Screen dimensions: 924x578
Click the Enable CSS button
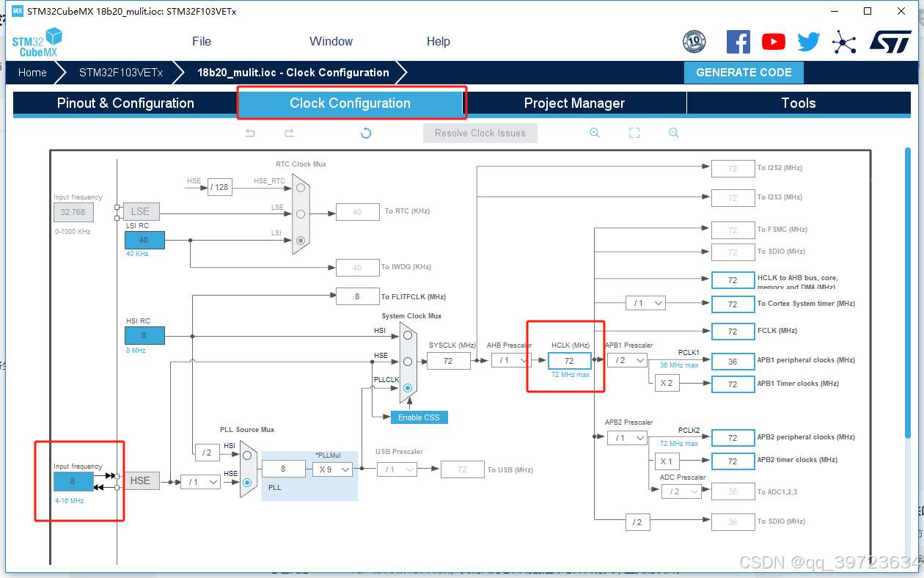(x=419, y=417)
